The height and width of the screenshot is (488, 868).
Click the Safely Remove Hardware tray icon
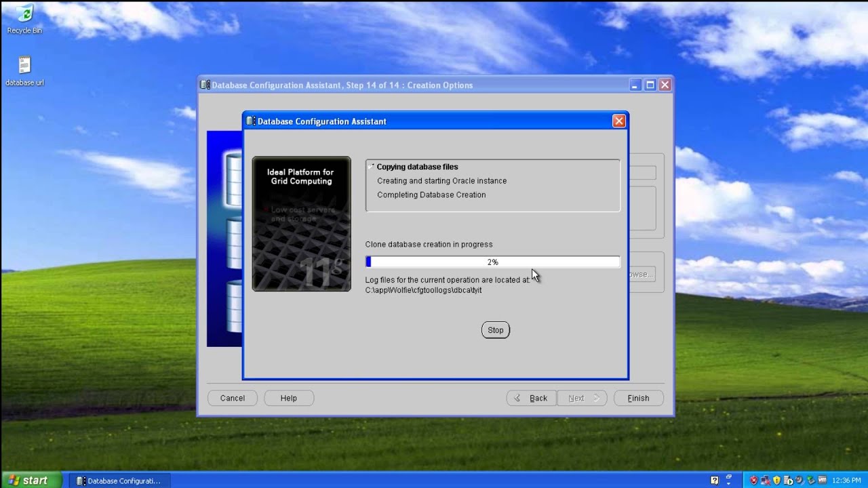click(810, 481)
